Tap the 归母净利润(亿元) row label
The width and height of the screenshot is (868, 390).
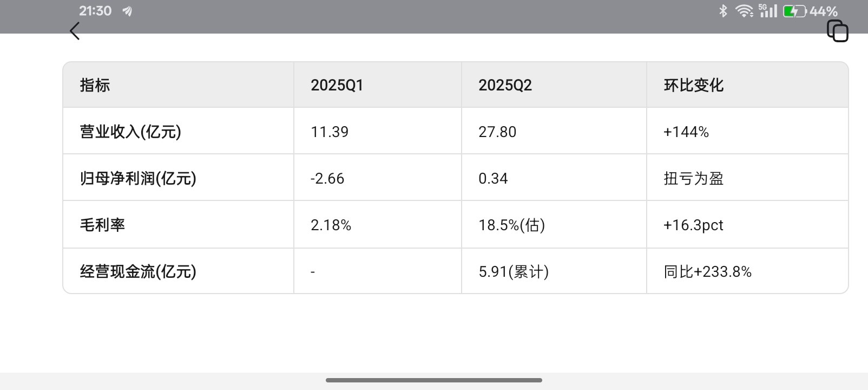pyautogui.click(x=138, y=178)
